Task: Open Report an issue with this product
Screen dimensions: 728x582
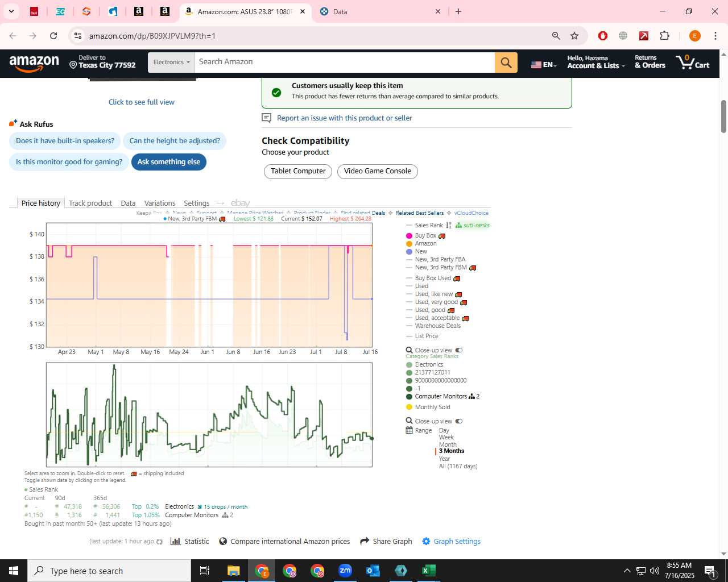Action: point(345,118)
